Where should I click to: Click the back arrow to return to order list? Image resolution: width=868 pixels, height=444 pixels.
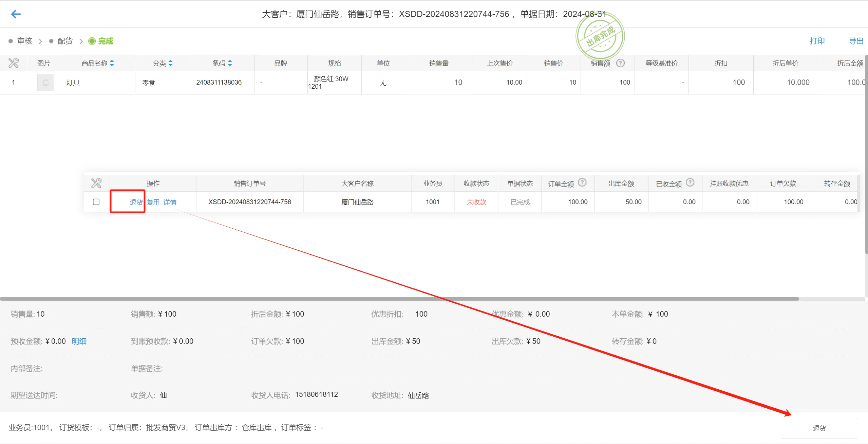pos(16,14)
